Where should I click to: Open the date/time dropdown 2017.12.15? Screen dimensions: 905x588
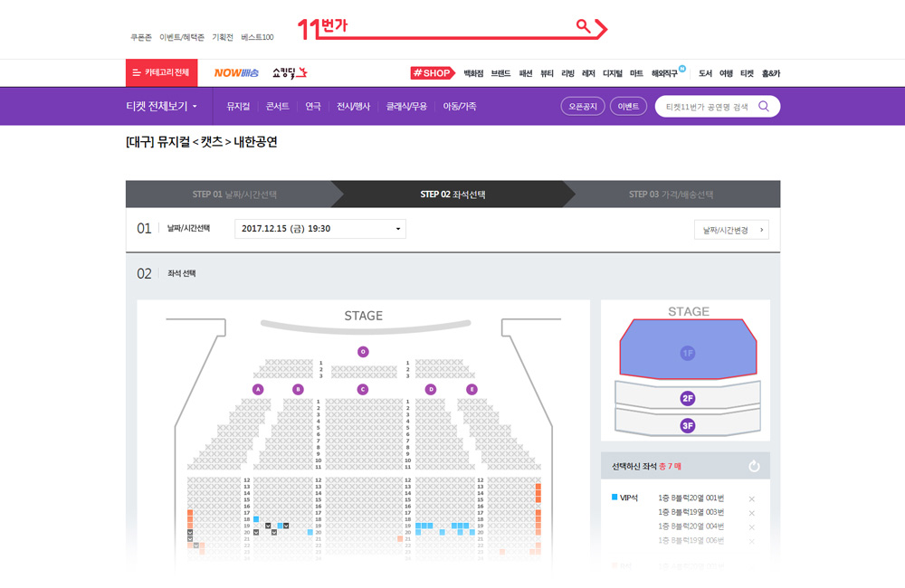[320, 229]
